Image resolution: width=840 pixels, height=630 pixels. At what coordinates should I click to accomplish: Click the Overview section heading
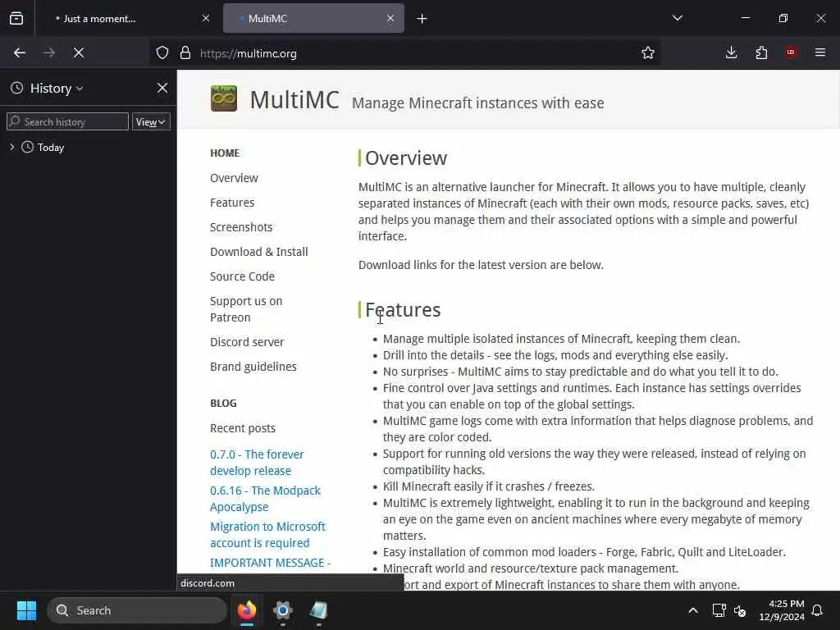406,158
